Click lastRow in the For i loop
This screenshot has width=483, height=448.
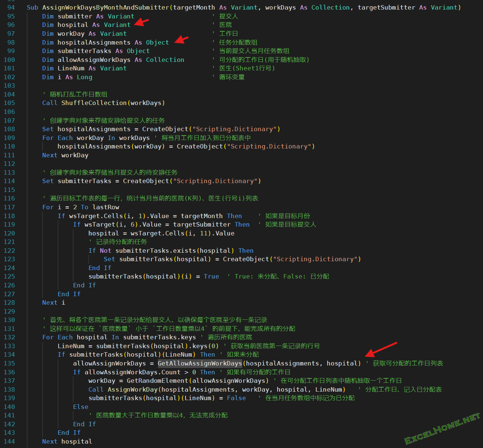106,207
